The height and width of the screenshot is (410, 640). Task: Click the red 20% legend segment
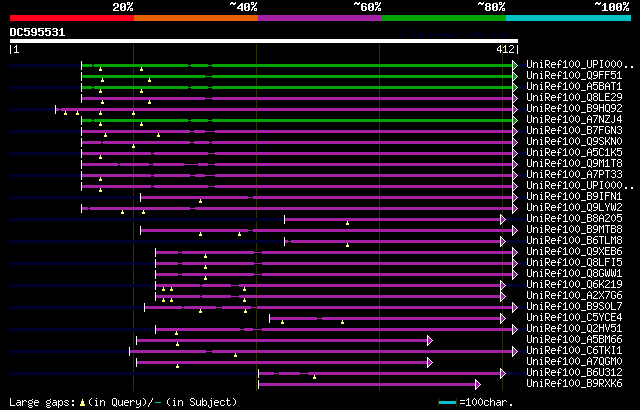[72, 18]
